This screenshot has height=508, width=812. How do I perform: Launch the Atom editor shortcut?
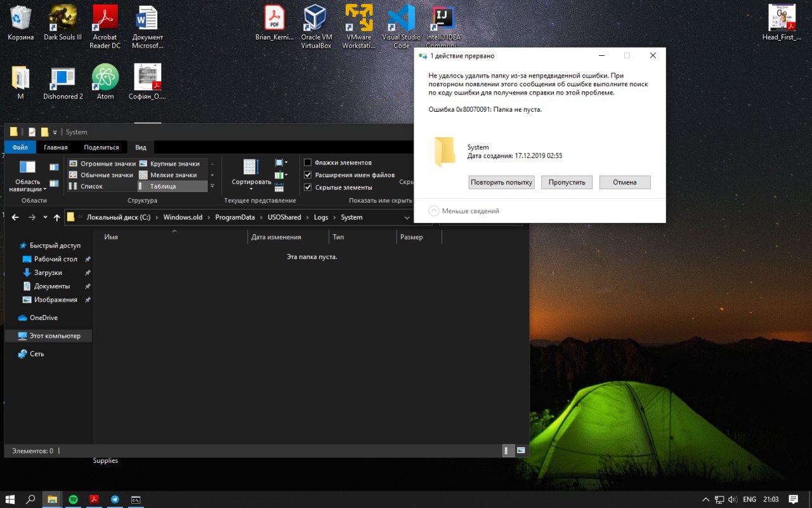tap(105, 83)
